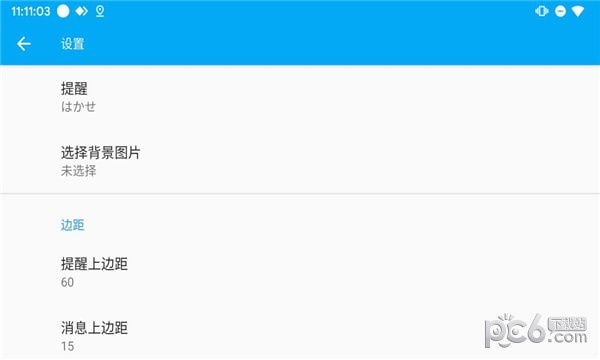Go back using the arrow icon
Viewport: 600px width, 360px height.
click(24, 44)
